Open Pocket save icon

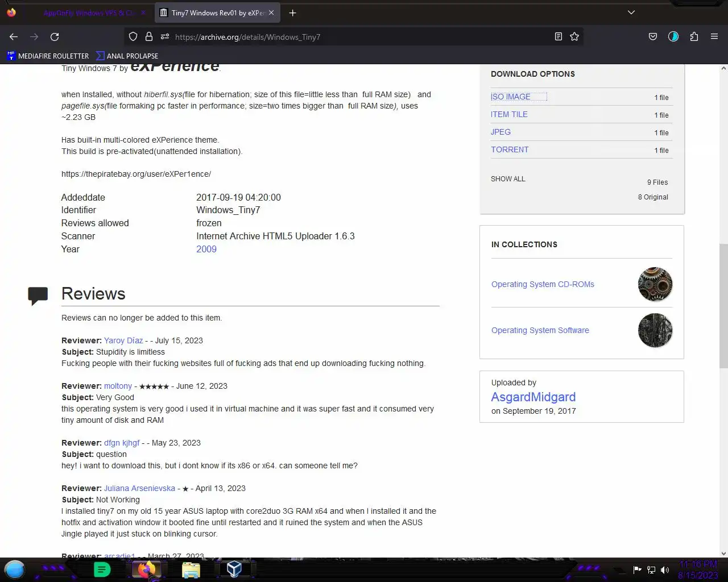(653, 37)
